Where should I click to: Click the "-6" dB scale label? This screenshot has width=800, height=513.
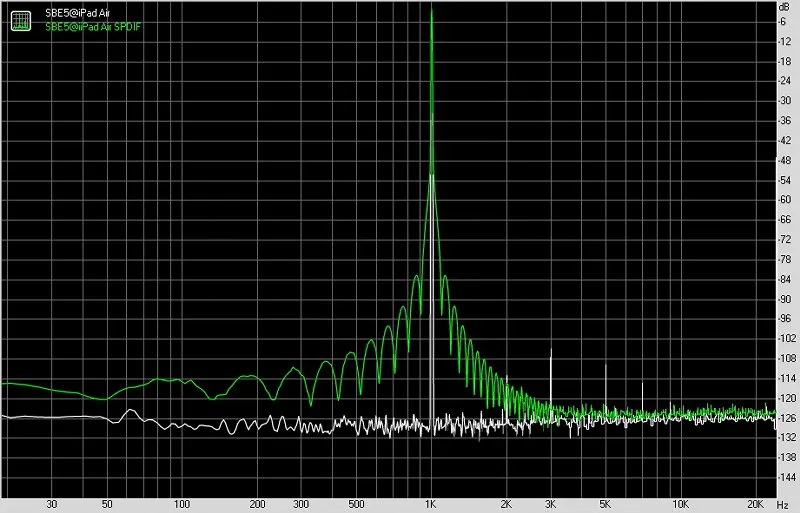point(783,22)
